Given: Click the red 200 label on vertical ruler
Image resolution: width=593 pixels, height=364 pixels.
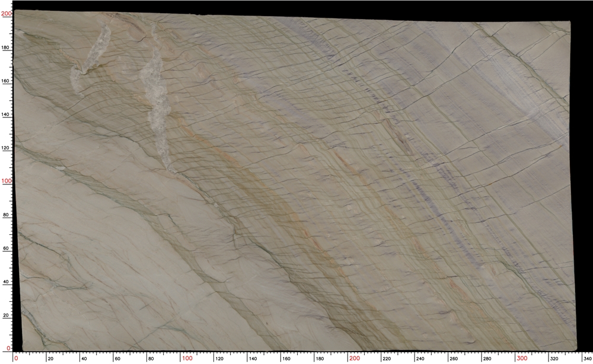Looking at the screenshot, I should tap(7, 14).
